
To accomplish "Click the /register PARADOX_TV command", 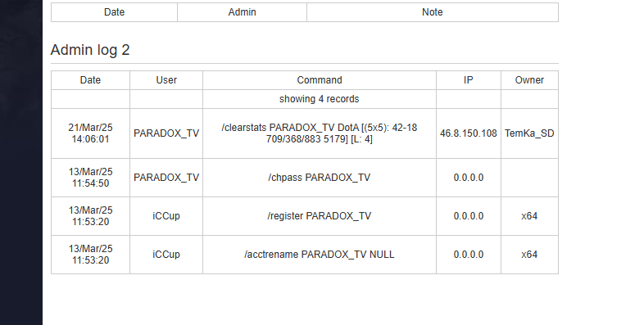I will 319,216.
